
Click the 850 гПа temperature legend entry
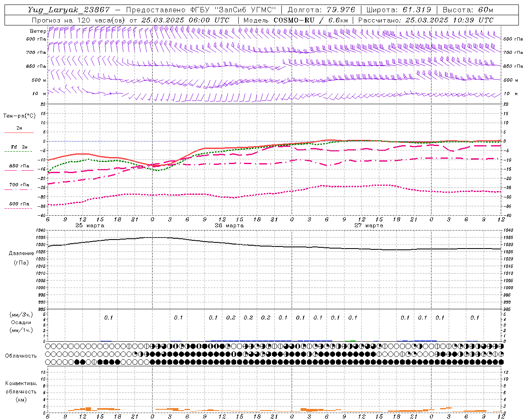click(19, 166)
